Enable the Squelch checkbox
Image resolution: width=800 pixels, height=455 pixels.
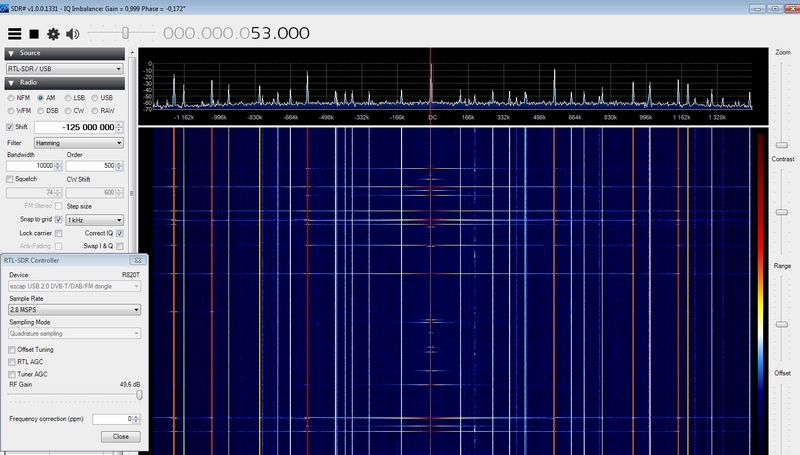coord(10,179)
